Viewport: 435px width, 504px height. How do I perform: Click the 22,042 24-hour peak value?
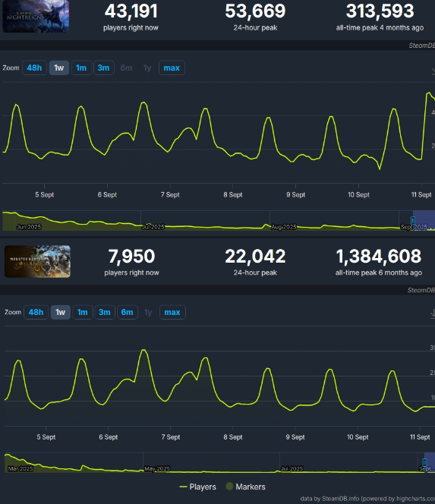[255, 257]
